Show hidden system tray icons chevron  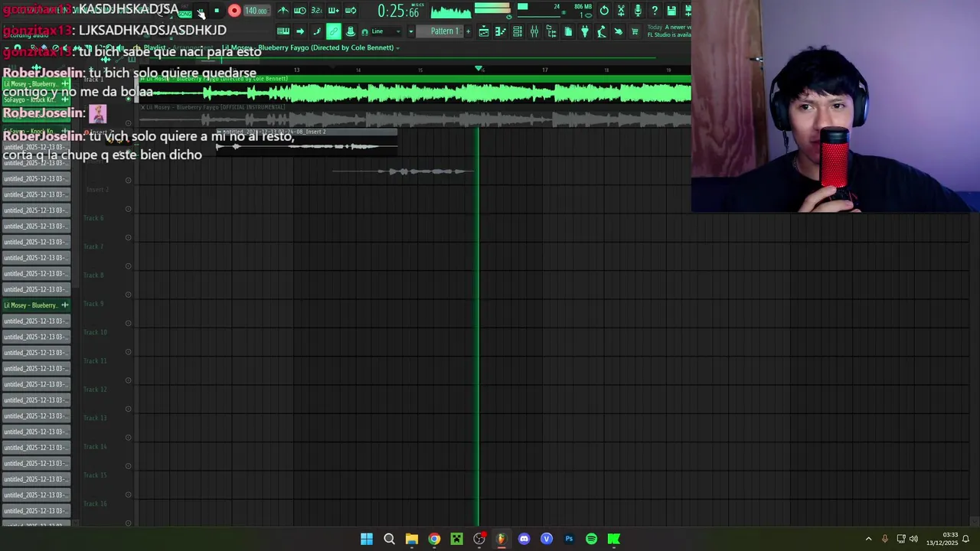(x=868, y=539)
